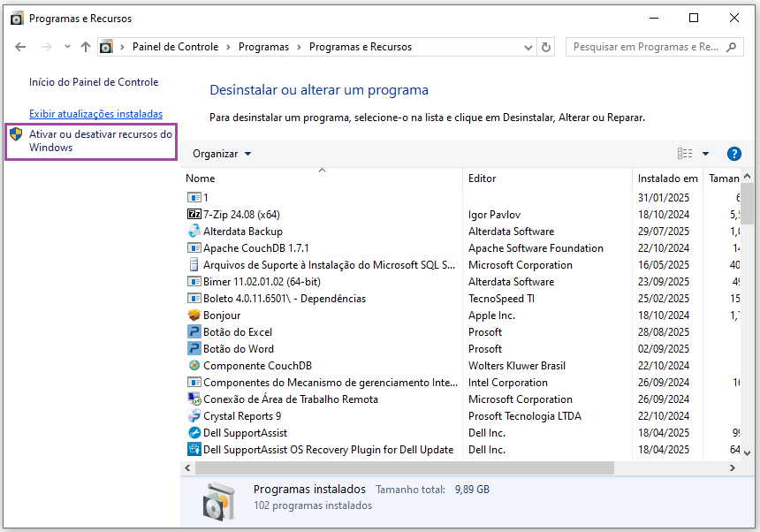Click the icon of program named 1

(194, 197)
